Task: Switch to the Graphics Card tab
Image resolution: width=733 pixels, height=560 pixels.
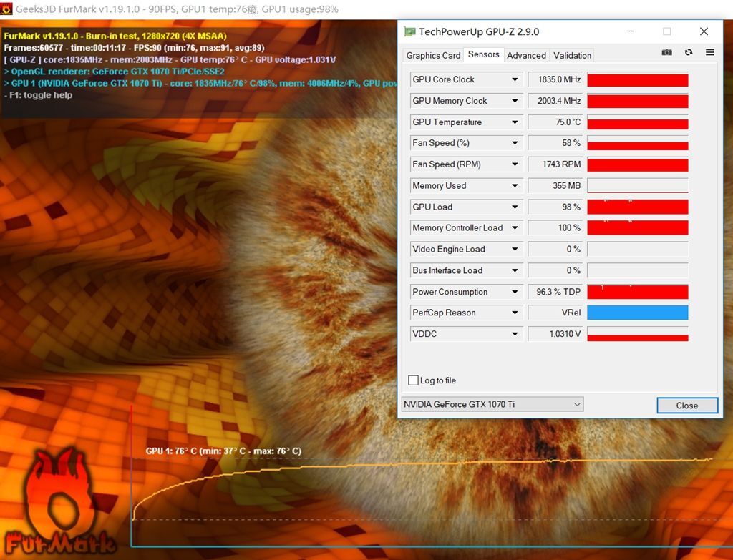Action: pos(433,55)
